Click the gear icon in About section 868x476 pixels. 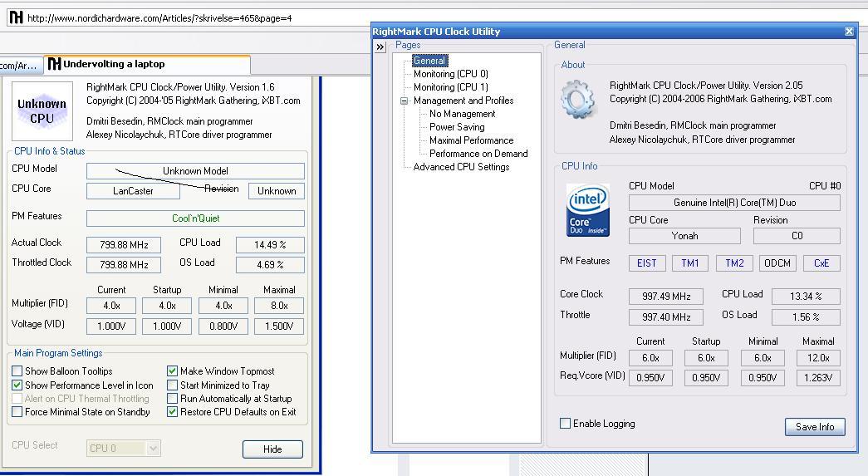578,99
